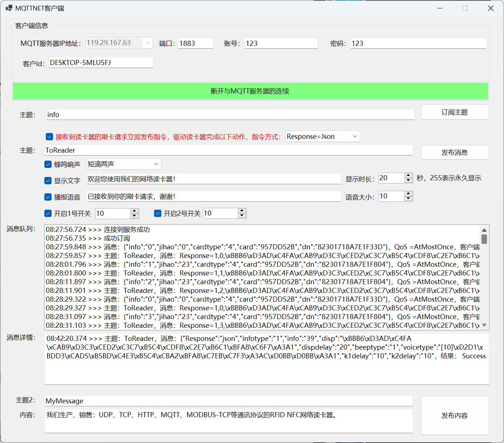Open the MQTT server IP address dropdown

click(x=148, y=43)
